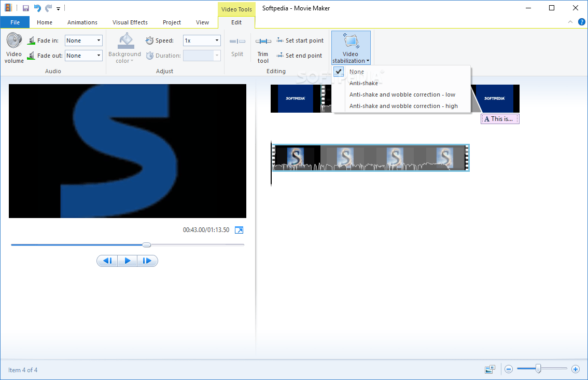Open the Fade in dropdown
Screen dimensions: 588x380
point(97,40)
